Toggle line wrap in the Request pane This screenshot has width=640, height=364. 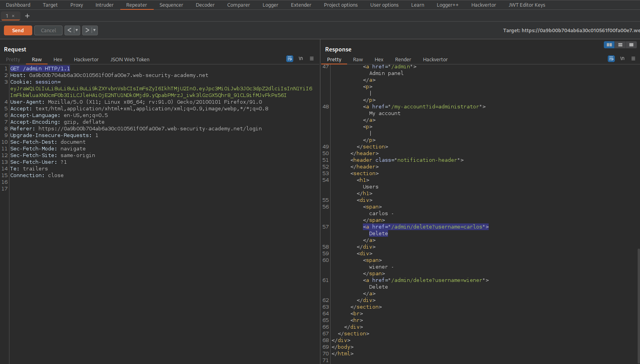290,59
